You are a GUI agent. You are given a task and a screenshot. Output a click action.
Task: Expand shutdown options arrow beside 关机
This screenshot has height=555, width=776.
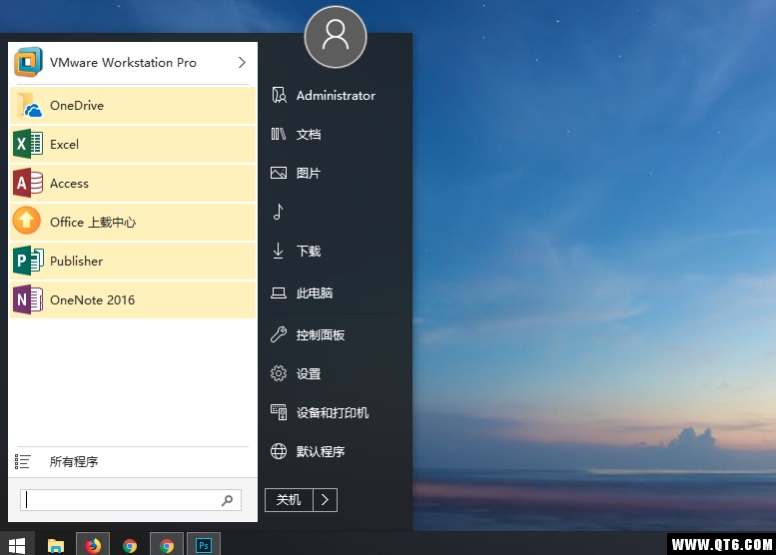coord(325,500)
